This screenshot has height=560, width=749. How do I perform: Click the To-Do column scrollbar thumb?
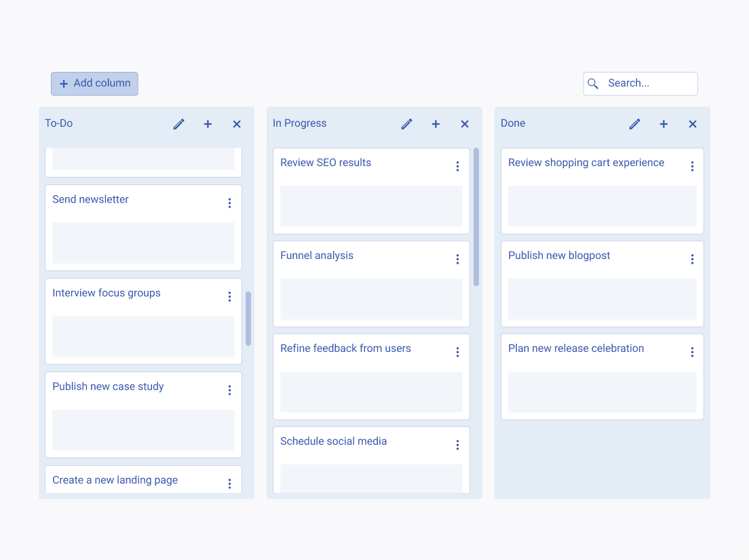click(248, 319)
